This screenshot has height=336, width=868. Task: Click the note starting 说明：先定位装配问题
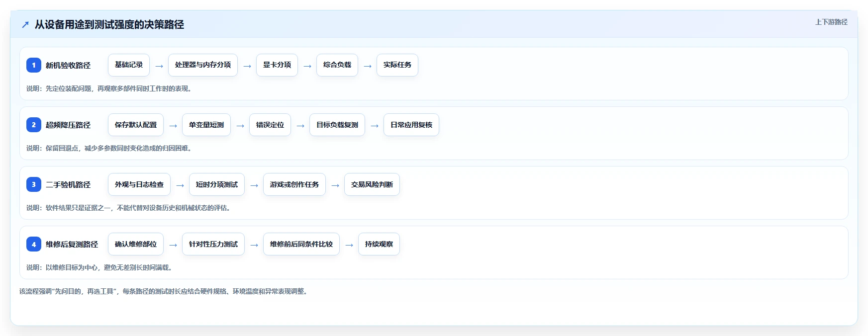[110, 88]
